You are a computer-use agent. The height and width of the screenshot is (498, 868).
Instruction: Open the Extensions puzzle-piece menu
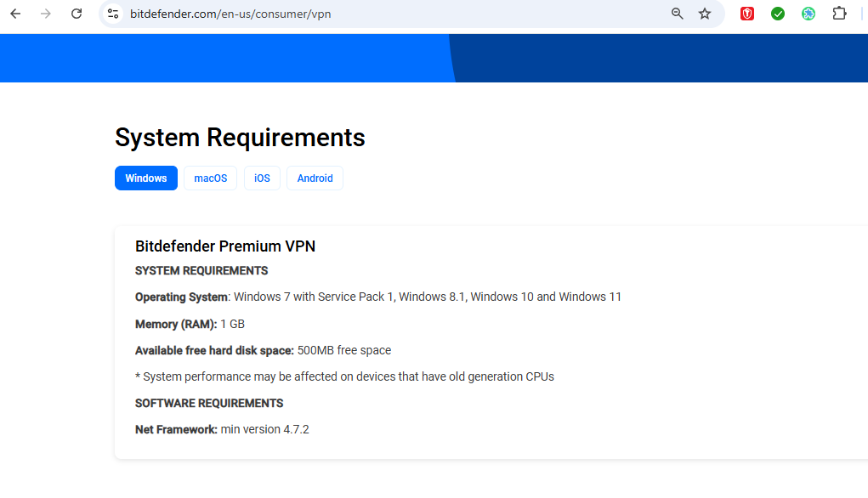839,14
